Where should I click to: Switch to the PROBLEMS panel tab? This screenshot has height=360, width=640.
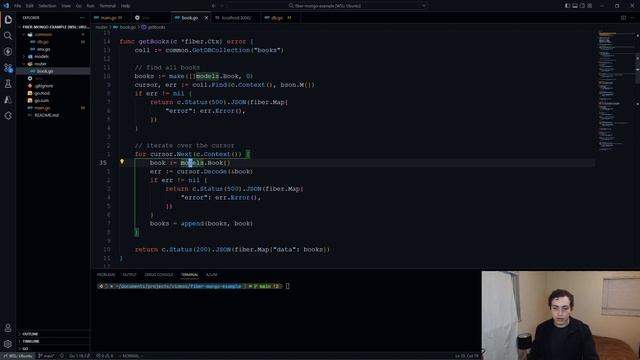[106, 275]
